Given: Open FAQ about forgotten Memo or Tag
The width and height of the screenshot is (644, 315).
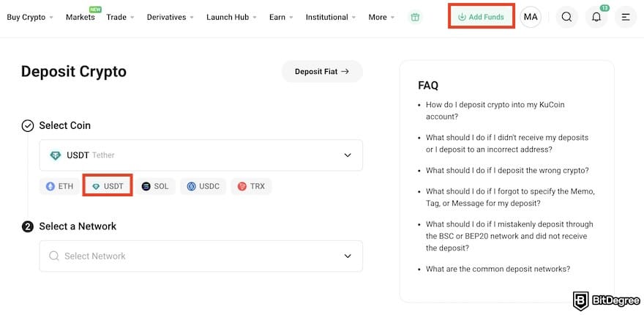Looking at the screenshot, I should pos(510,197).
